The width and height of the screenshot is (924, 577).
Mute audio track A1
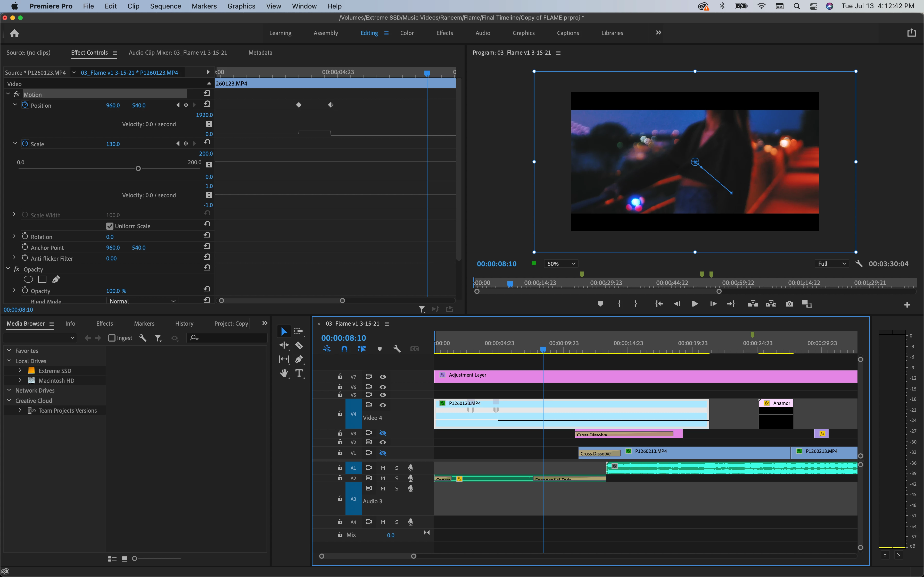click(383, 468)
